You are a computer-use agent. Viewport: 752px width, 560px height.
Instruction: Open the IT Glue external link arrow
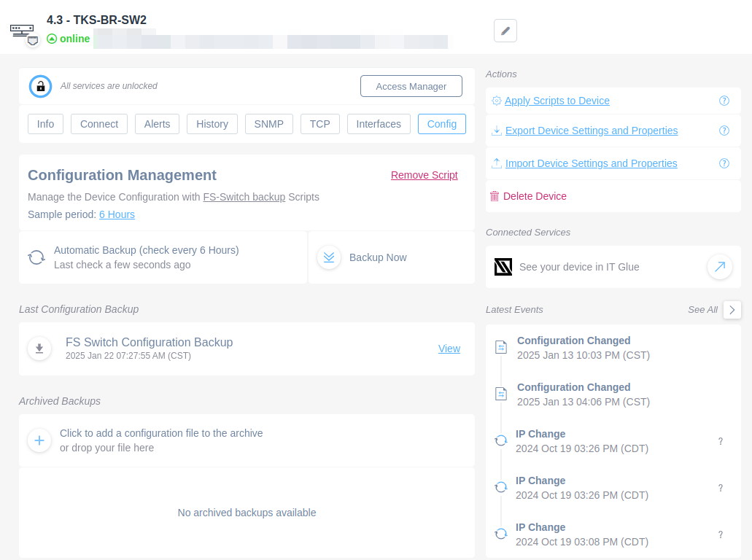(720, 267)
